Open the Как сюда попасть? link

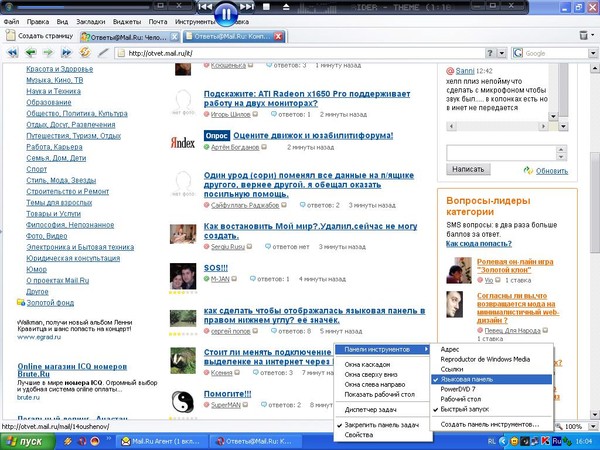(x=479, y=243)
